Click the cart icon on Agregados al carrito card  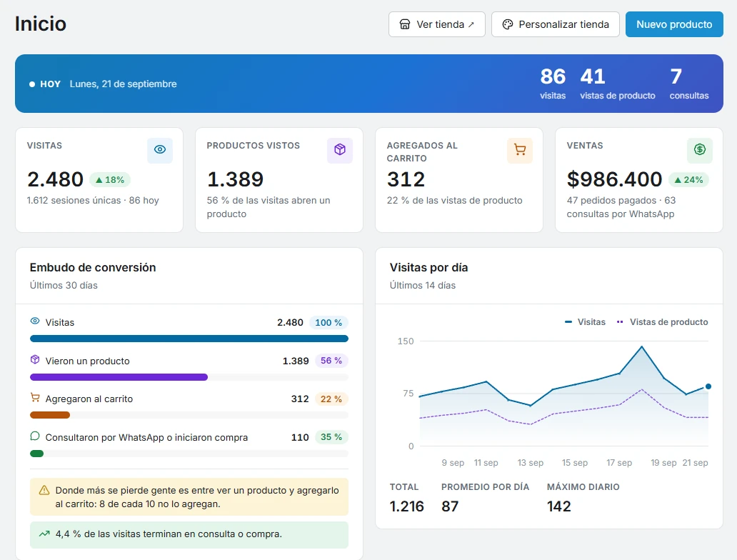(520, 150)
